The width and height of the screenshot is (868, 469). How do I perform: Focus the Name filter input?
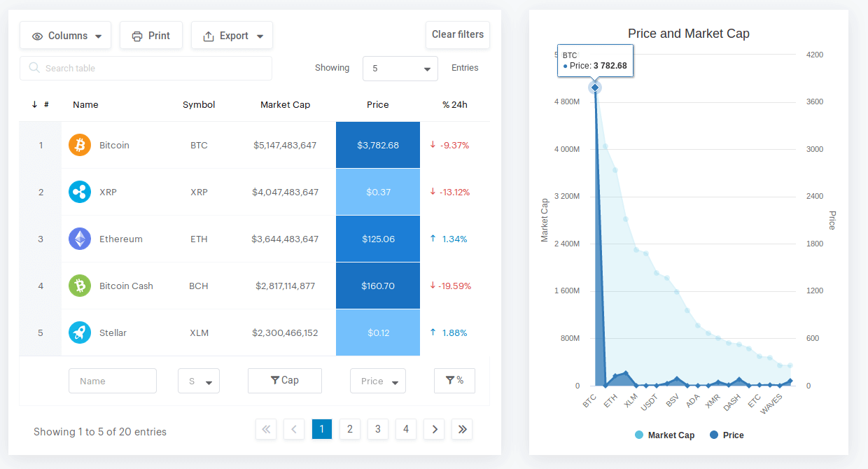click(x=113, y=381)
